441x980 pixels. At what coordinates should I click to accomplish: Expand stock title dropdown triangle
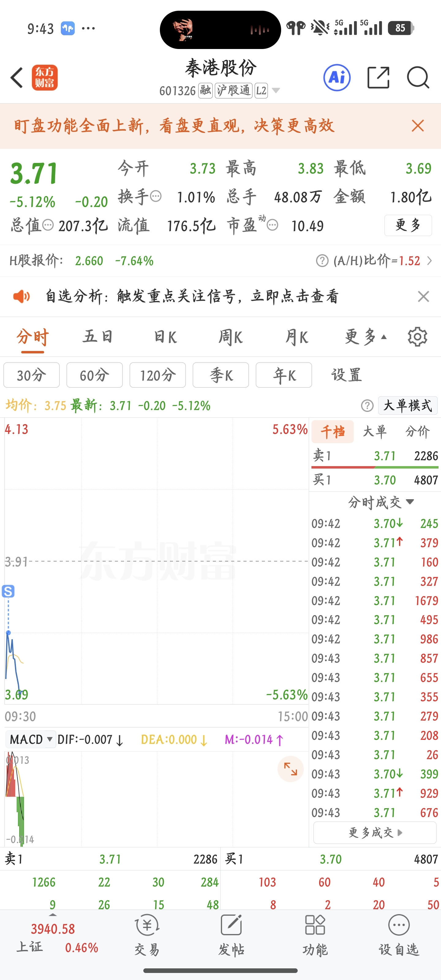point(276,91)
